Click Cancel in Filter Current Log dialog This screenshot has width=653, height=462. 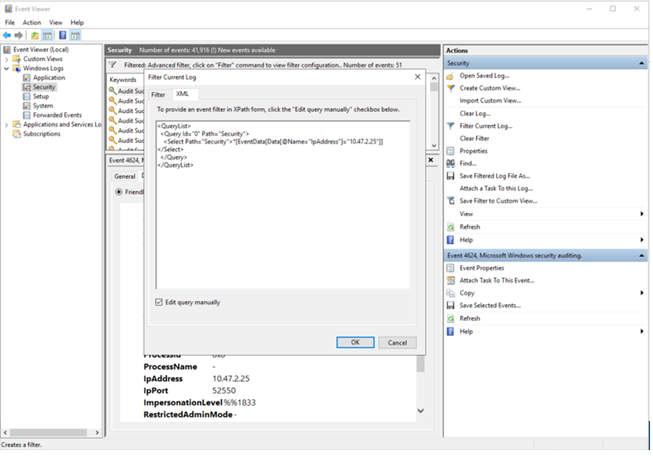coord(397,342)
